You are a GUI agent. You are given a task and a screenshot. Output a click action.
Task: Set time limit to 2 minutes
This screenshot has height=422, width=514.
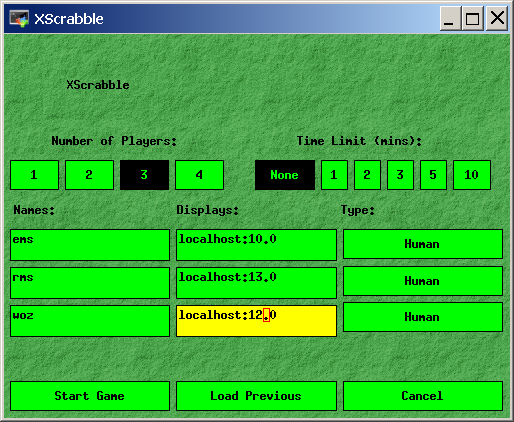(x=367, y=175)
